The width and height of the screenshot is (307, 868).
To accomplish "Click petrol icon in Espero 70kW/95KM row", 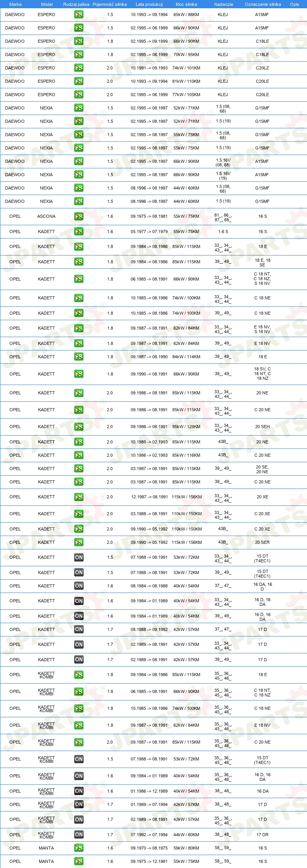I will (79, 55).
